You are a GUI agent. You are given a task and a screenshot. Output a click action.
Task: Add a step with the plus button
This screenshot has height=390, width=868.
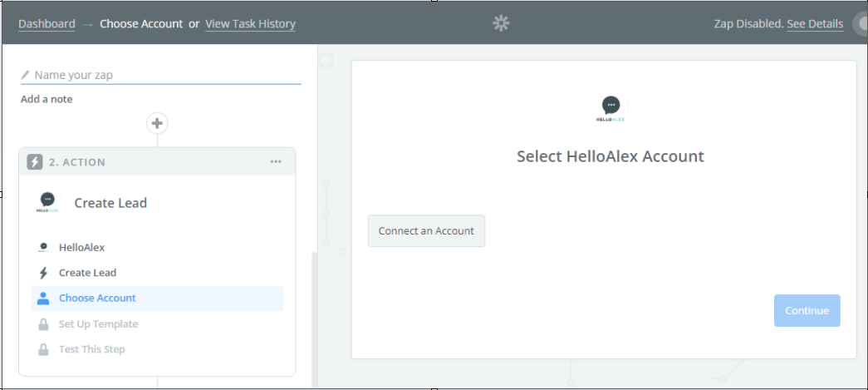[157, 123]
